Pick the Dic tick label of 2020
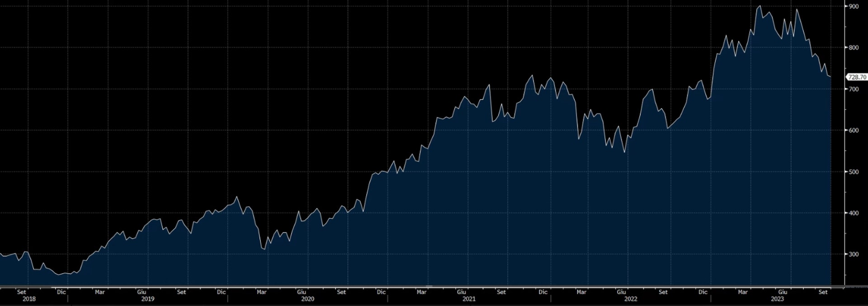Screen dimensions: 868x306 click(x=381, y=292)
